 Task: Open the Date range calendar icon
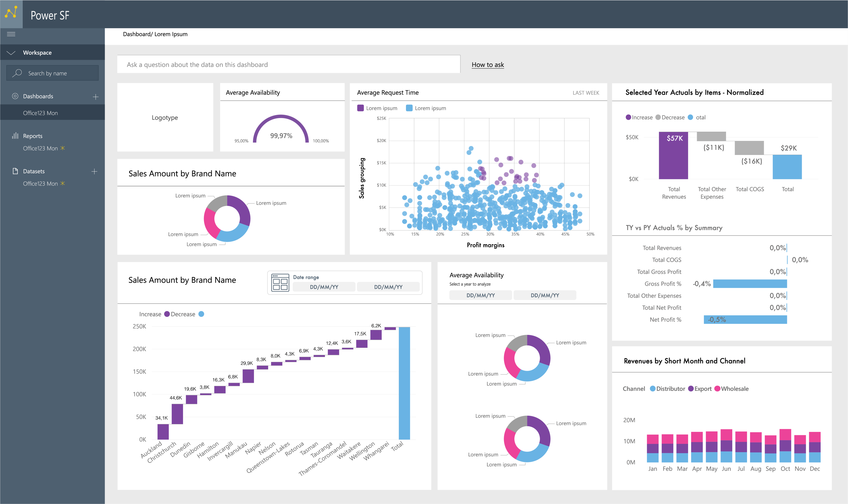280,283
